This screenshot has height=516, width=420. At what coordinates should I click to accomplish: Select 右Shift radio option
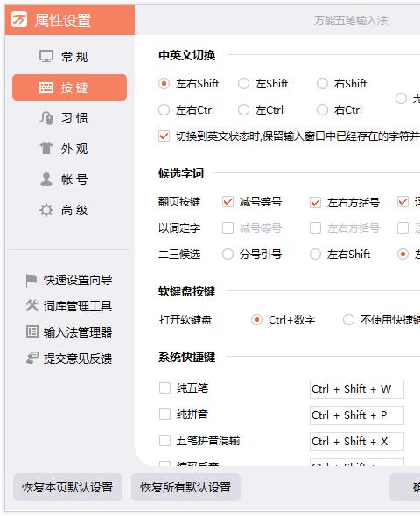tap(322, 84)
